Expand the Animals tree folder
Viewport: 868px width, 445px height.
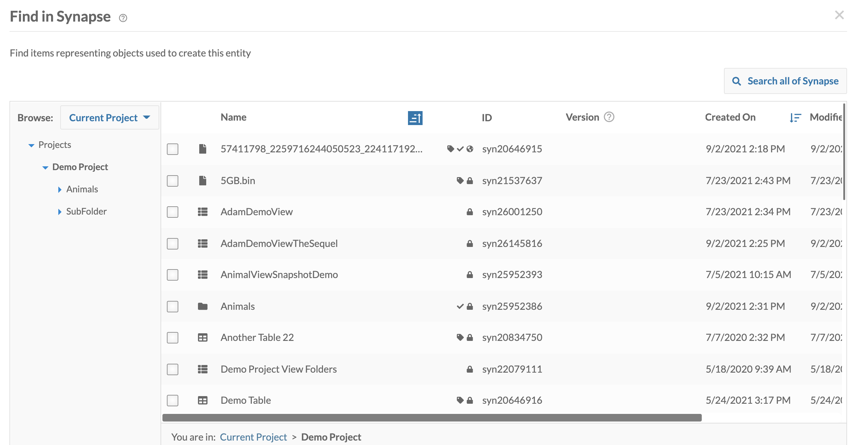point(60,189)
